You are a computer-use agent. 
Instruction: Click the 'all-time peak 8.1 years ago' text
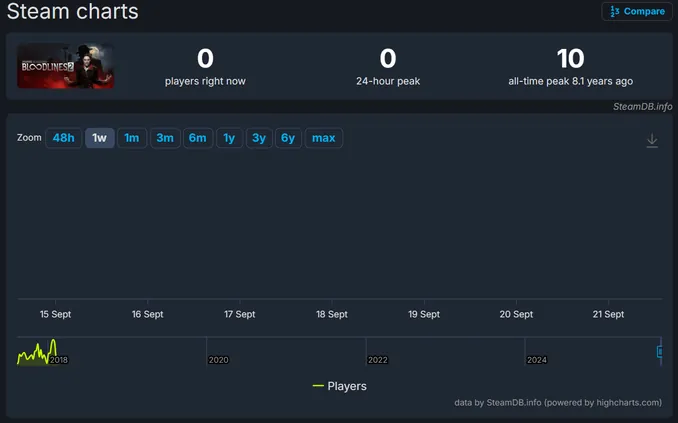tap(571, 81)
